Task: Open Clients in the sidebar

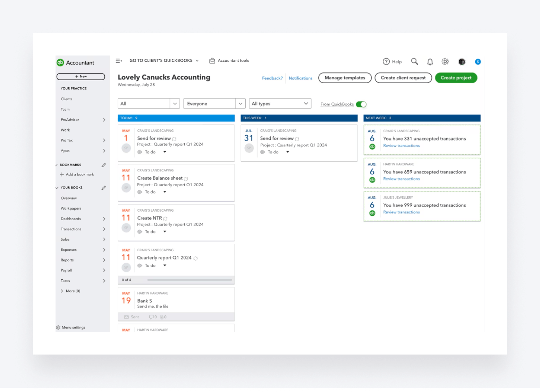Action: [67, 99]
